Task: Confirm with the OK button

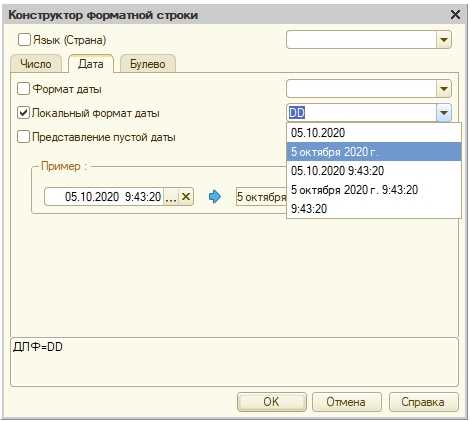Action: [x=271, y=402]
